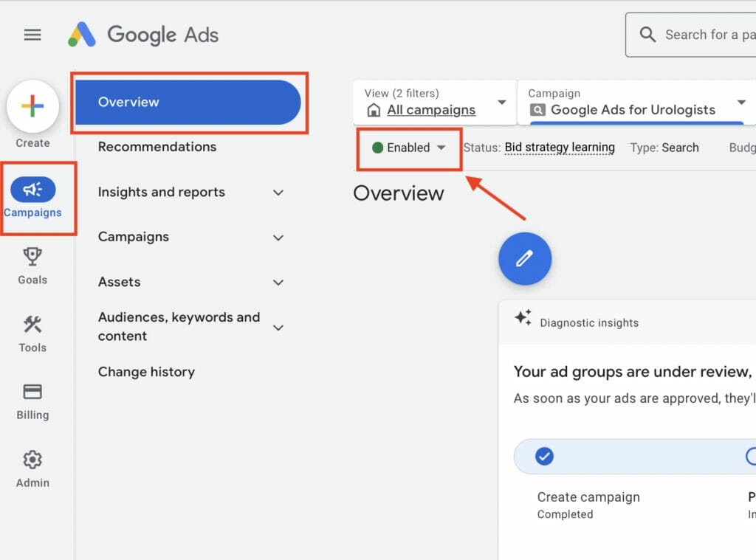Open Campaigns megaphone icon in sidebar
The height and width of the screenshot is (560, 756).
(32, 190)
